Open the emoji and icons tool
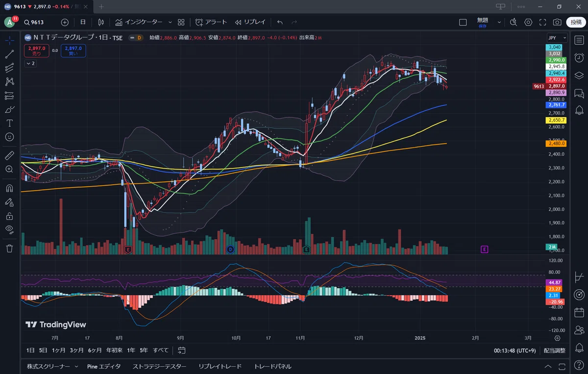Viewport: 588px width, 374px height. tap(9, 137)
